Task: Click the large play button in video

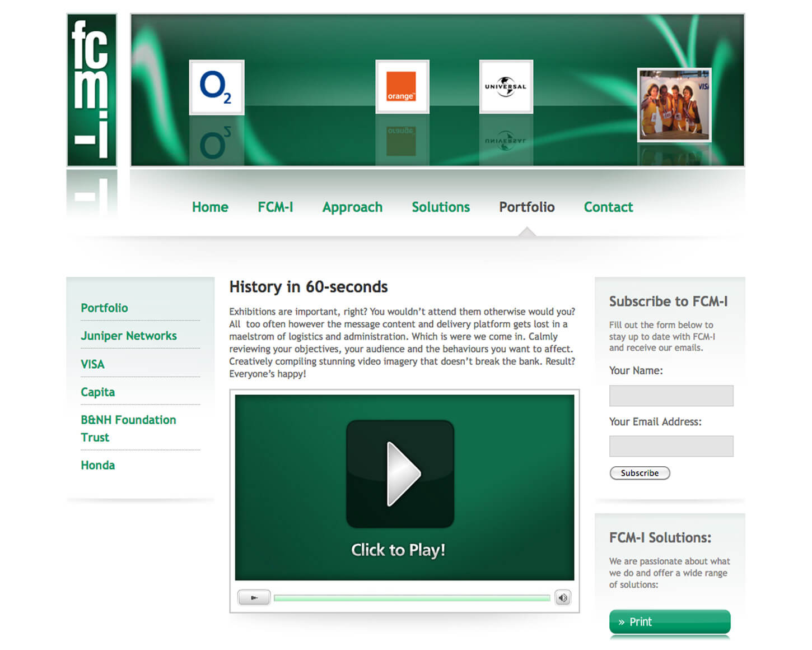Action: tap(400, 474)
